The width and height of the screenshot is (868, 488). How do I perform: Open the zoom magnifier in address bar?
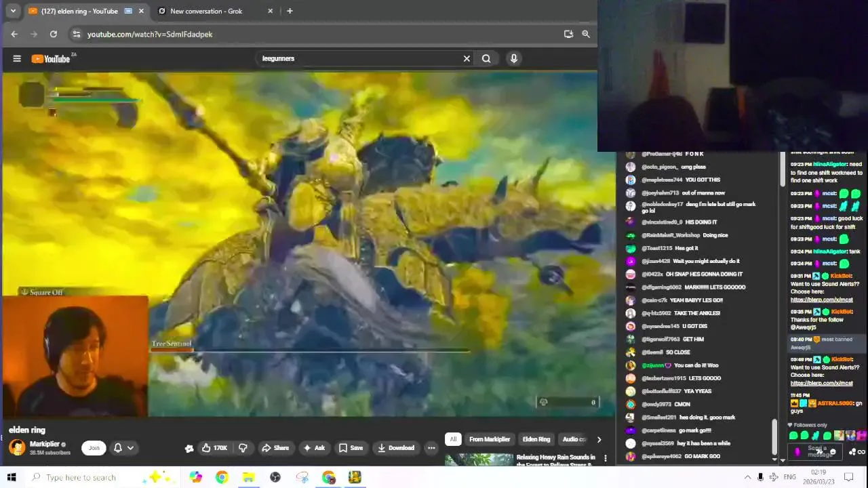pyautogui.click(x=586, y=34)
